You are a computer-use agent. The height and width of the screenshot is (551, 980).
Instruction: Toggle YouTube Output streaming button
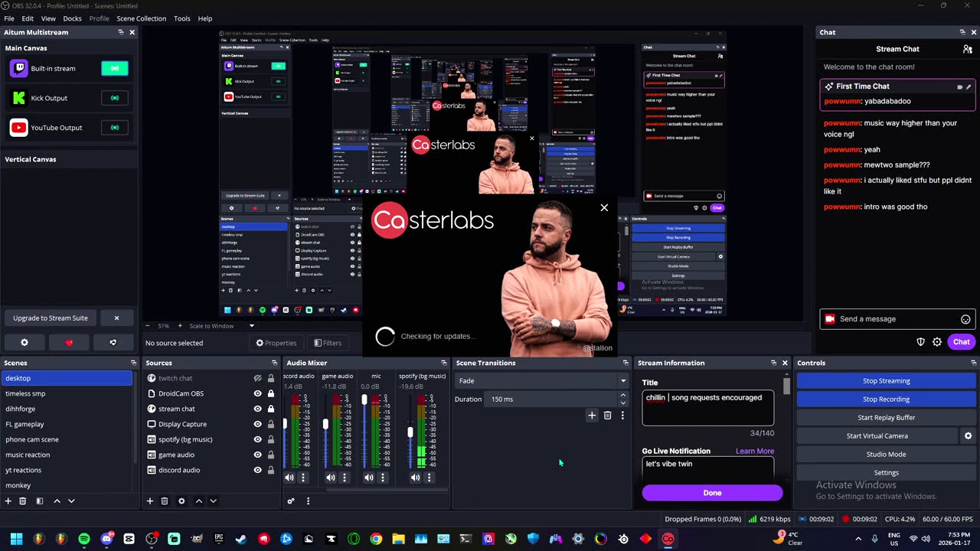click(x=115, y=128)
